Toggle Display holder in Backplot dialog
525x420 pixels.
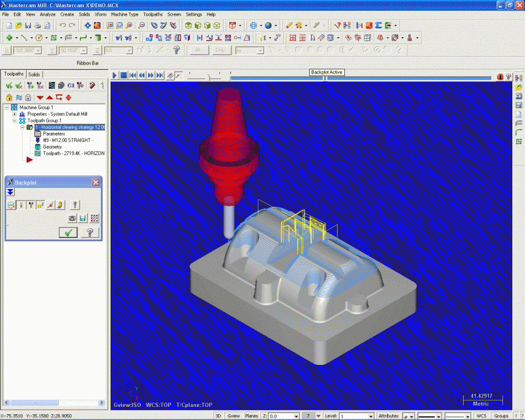click(31, 205)
